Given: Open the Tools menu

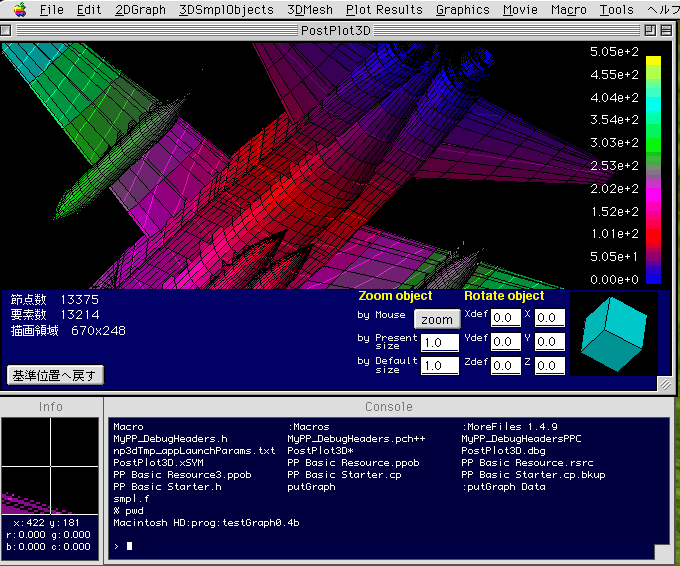Looking at the screenshot, I should click(616, 10).
